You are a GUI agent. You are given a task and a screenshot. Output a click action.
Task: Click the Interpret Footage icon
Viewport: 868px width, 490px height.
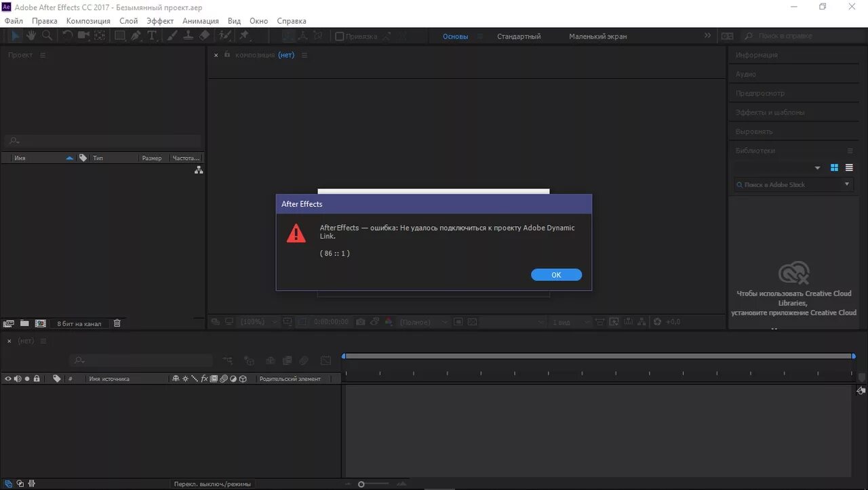coord(9,324)
